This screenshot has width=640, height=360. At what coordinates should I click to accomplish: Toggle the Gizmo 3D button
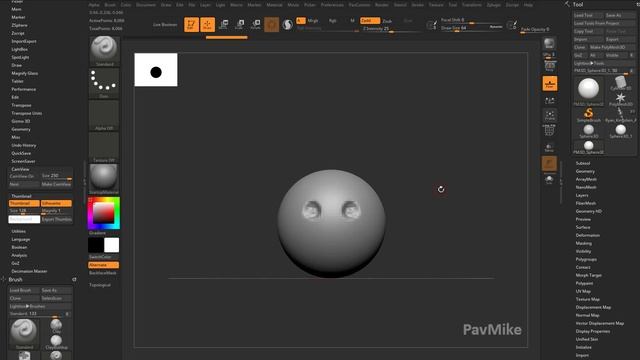tap(272, 24)
